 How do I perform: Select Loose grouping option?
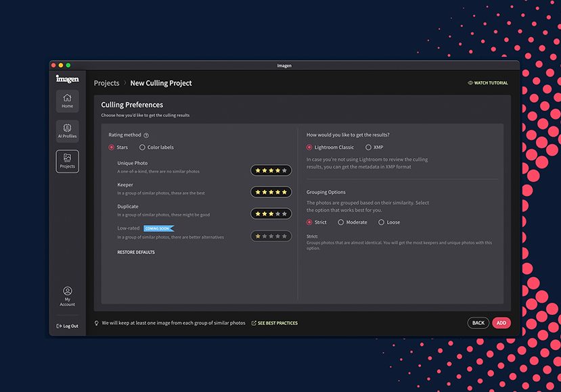pyautogui.click(x=381, y=222)
